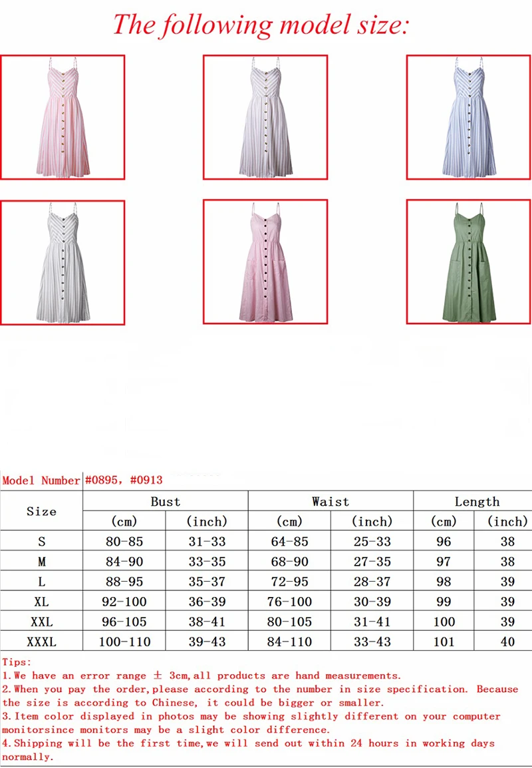This screenshot has height=768, width=532.
Task: Click length inch "38" in the M row
Action: (x=507, y=562)
